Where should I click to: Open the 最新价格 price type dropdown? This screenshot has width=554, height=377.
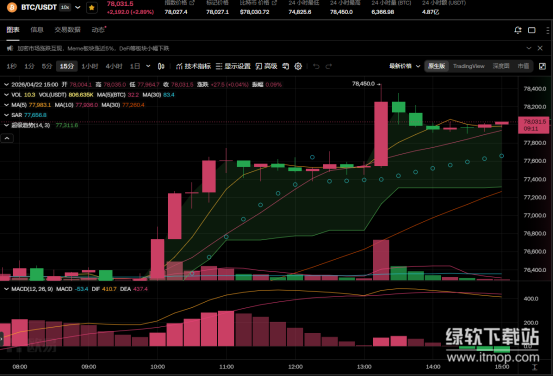tap(405, 66)
